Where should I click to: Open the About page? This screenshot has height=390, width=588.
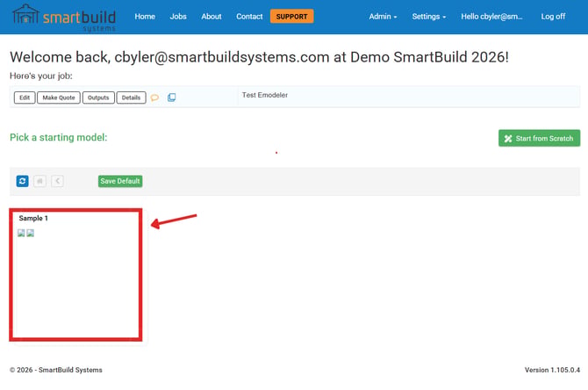pyautogui.click(x=212, y=17)
